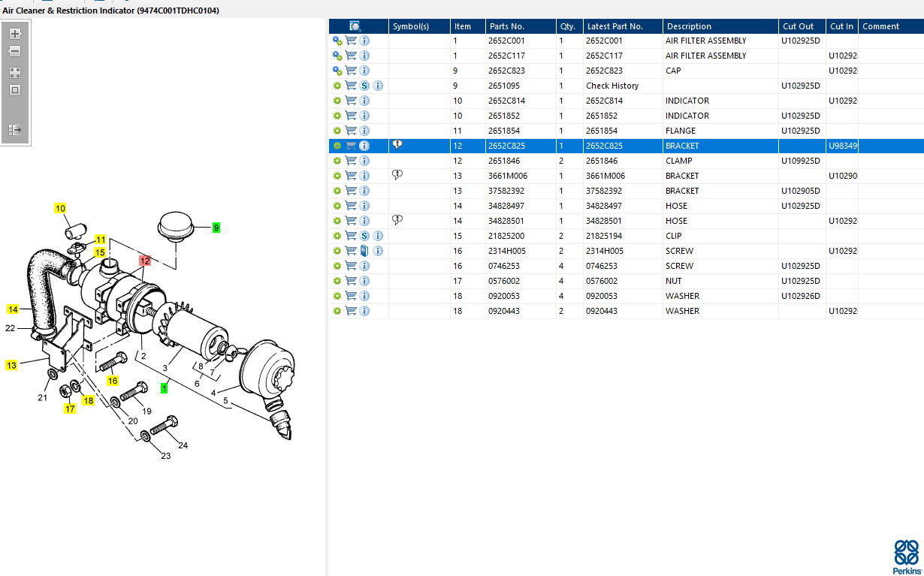Image resolution: width=924 pixels, height=576 pixels.
Task: Select callout 11 on the diagram
Action: tap(100, 240)
